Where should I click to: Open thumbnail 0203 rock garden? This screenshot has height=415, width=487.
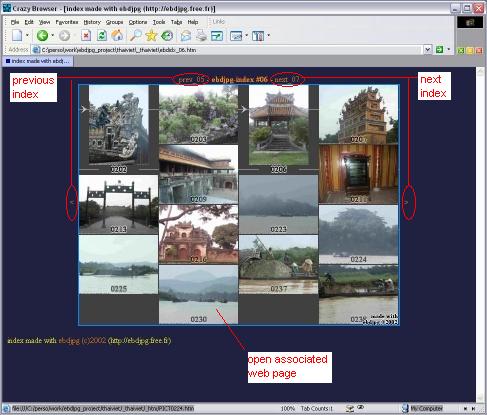198,114
